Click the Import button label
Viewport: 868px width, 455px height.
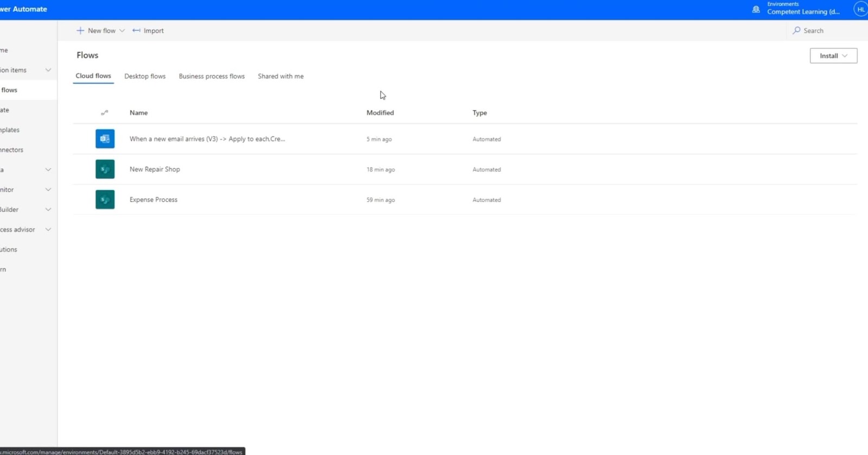coord(154,31)
